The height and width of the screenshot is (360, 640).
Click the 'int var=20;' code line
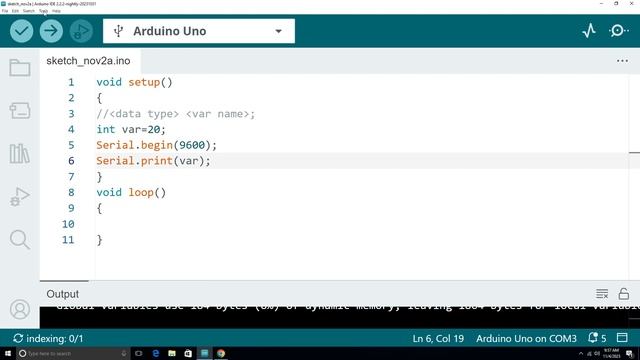(x=131, y=129)
